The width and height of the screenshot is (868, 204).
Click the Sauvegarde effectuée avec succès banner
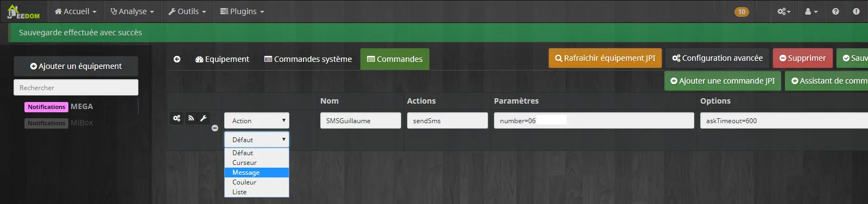coord(438,33)
